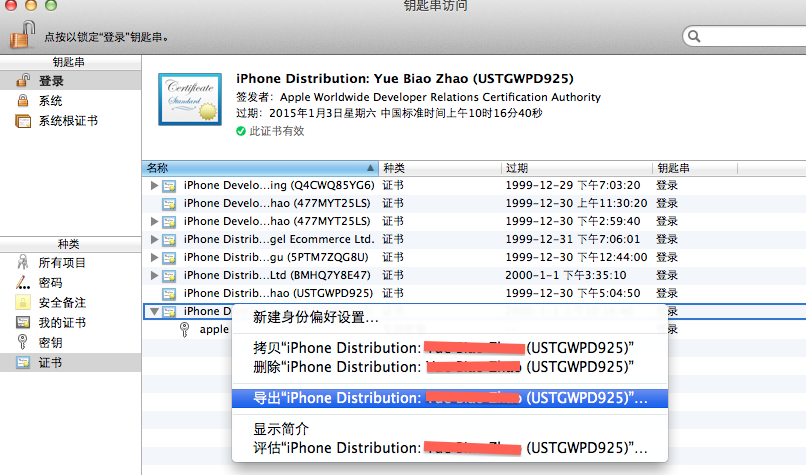
Task: Click the sort arrow in the 名称 header
Action: pos(370,168)
